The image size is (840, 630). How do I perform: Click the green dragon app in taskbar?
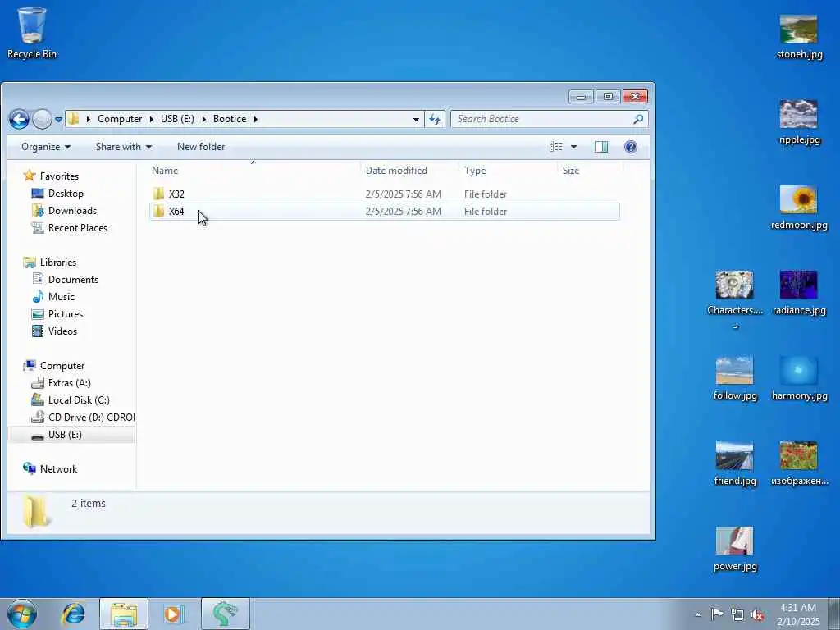pyautogui.click(x=225, y=614)
